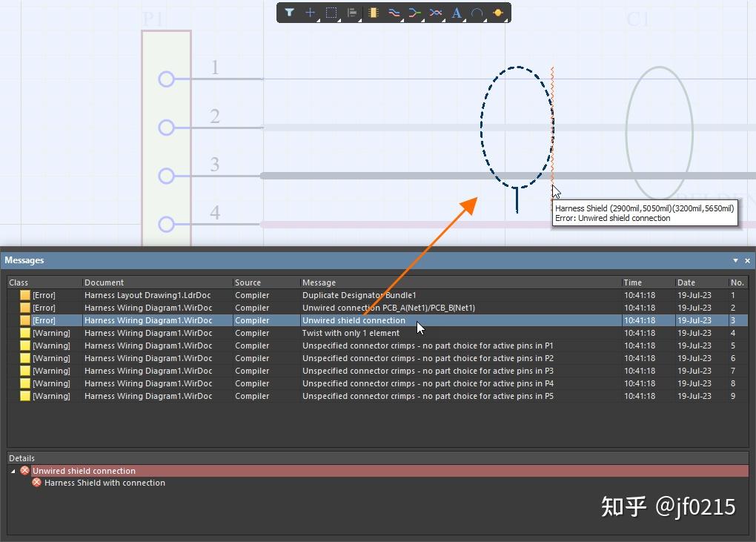
Task: Close the Messages panel
Action: [747, 260]
